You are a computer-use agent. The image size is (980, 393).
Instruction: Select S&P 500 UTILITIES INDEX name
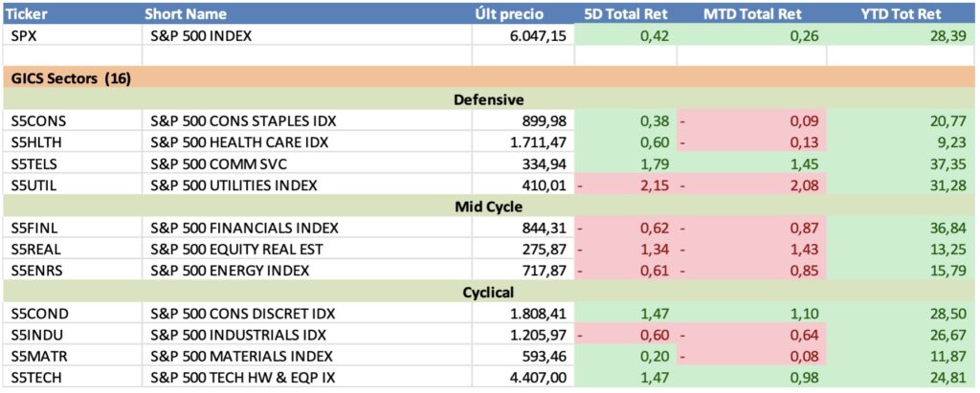pos(234,185)
